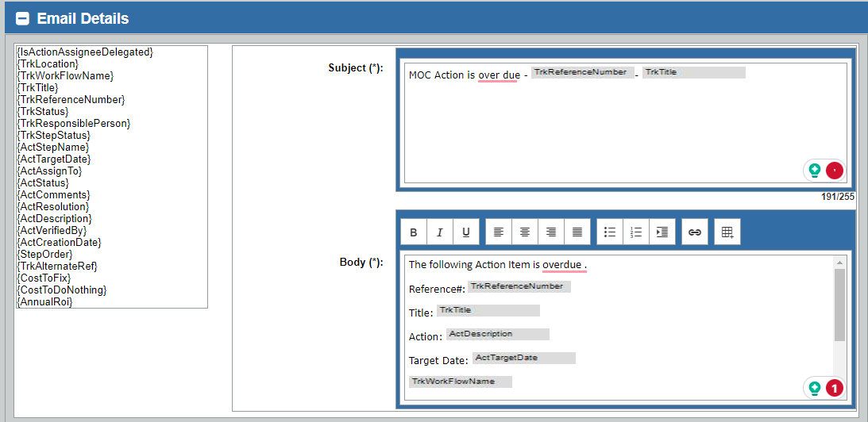The image size is (868, 422).
Task: Center align body text
Action: click(525, 232)
